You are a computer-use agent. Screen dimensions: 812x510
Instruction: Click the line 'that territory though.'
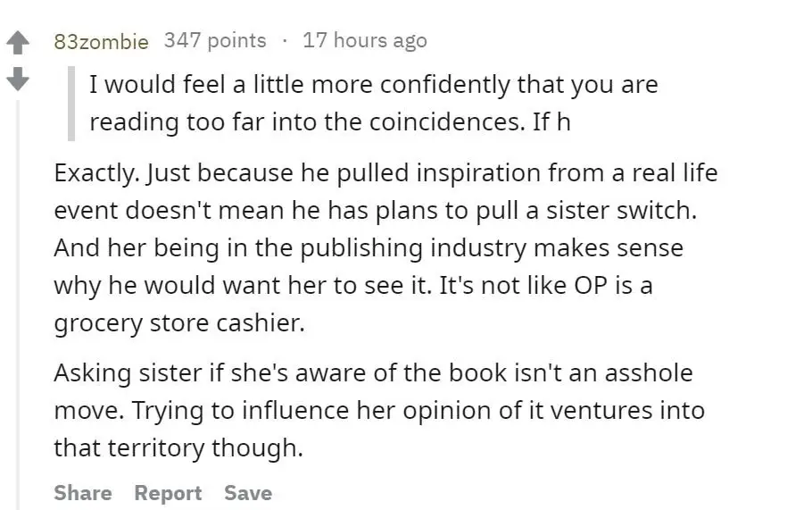178,447
